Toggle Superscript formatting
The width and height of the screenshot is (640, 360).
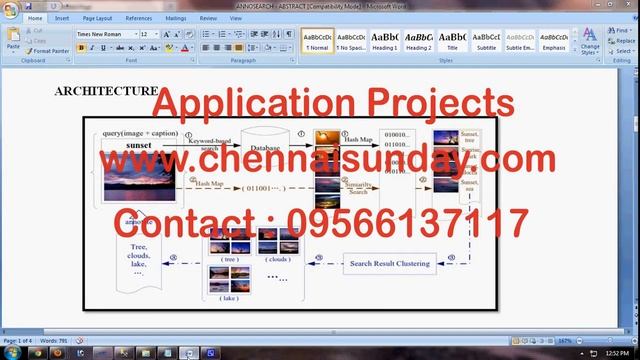click(142, 48)
